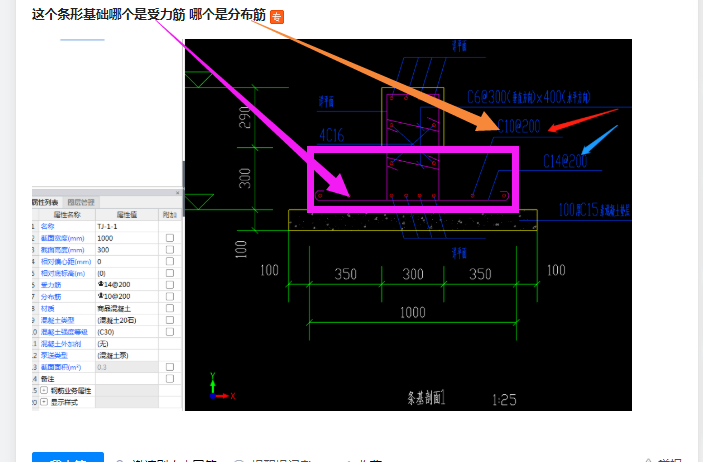Click the 分布筋 value 10@200
This screenshot has height=462, width=703.
tap(114, 296)
